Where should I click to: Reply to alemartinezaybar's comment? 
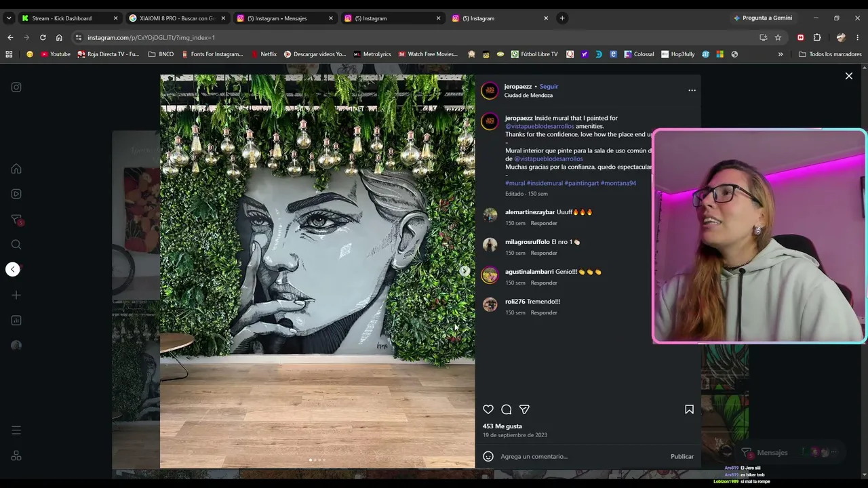tap(544, 223)
